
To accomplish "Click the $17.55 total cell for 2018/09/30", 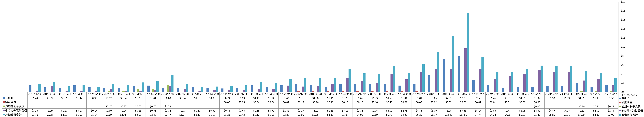I will (x=463, y=115).
